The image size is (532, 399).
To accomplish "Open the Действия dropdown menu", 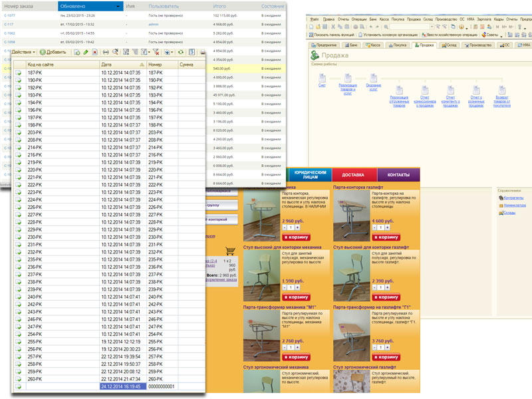I will [23, 52].
